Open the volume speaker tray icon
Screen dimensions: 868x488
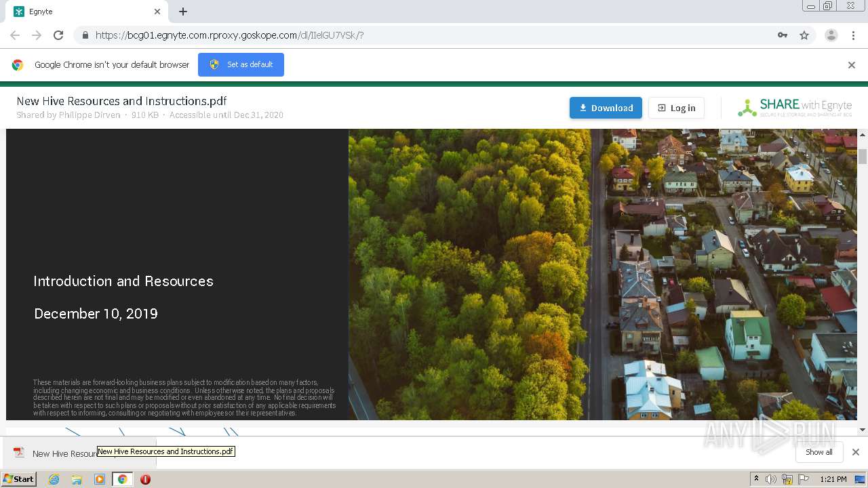pos(771,479)
